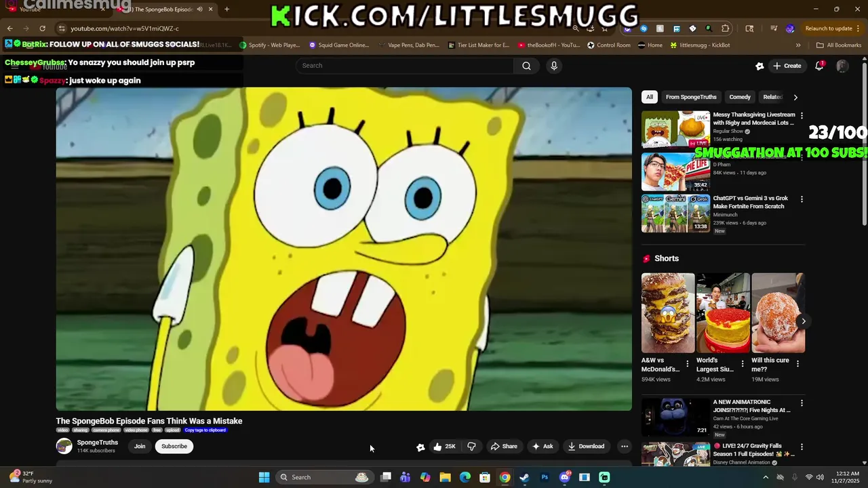Show more category chips with arrow
This screenshot has height=488, width=868.
click(795, 97)
